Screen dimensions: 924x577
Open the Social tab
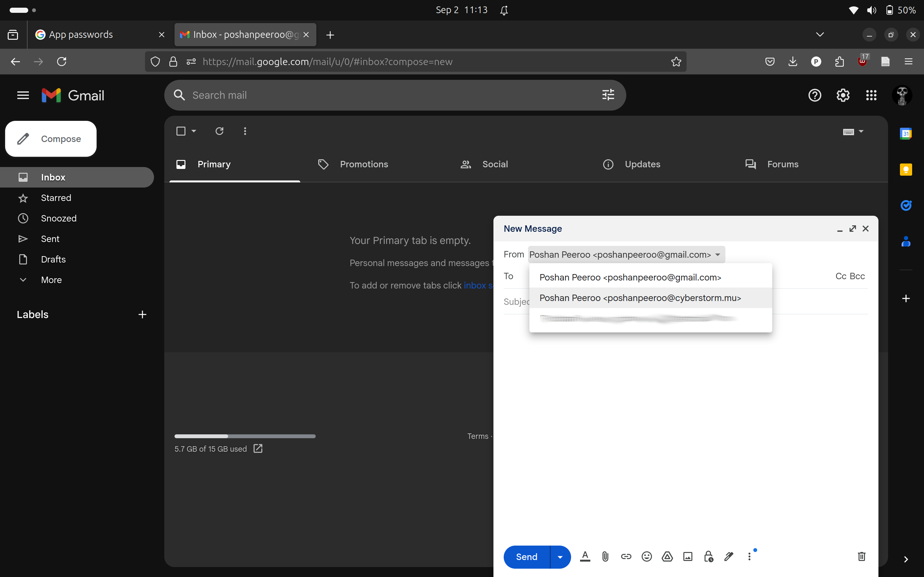(495, 164)
